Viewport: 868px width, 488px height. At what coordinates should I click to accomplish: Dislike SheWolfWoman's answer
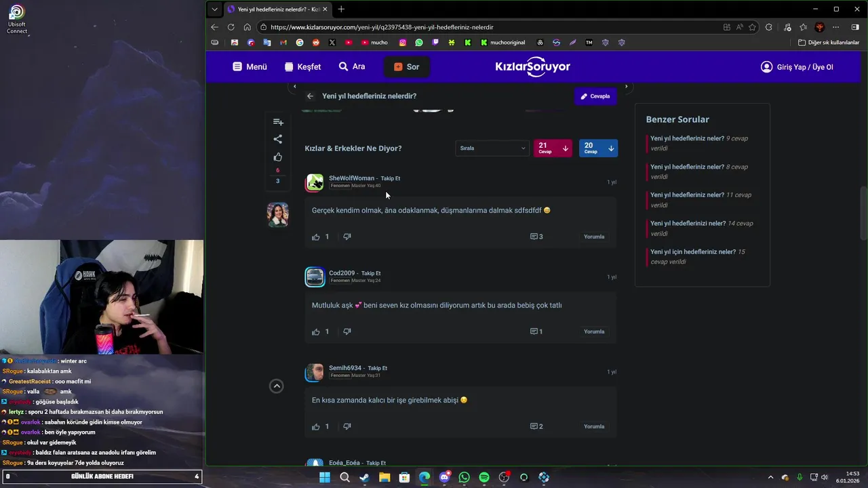point(347,237)
